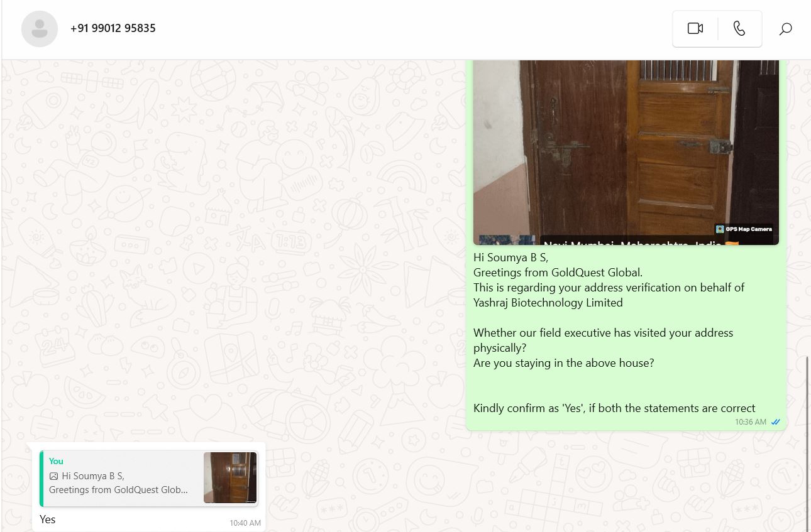Start a video call with the contact
The height and width of the screenshot is (532, 811).
coord(695,28)
